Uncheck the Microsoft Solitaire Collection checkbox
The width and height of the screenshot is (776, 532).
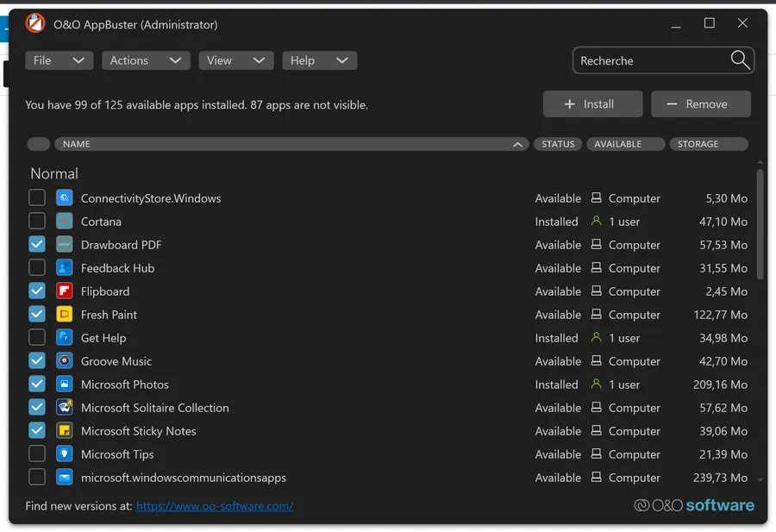point(37,407)
